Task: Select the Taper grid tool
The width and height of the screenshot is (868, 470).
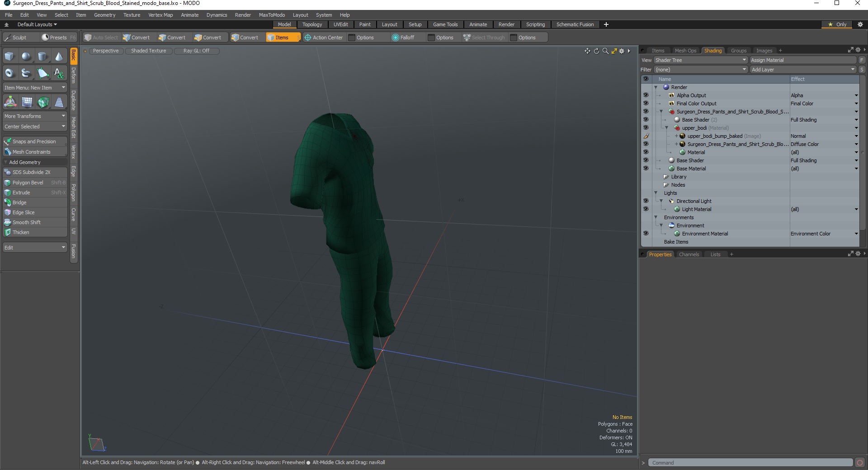Action: 59,102
